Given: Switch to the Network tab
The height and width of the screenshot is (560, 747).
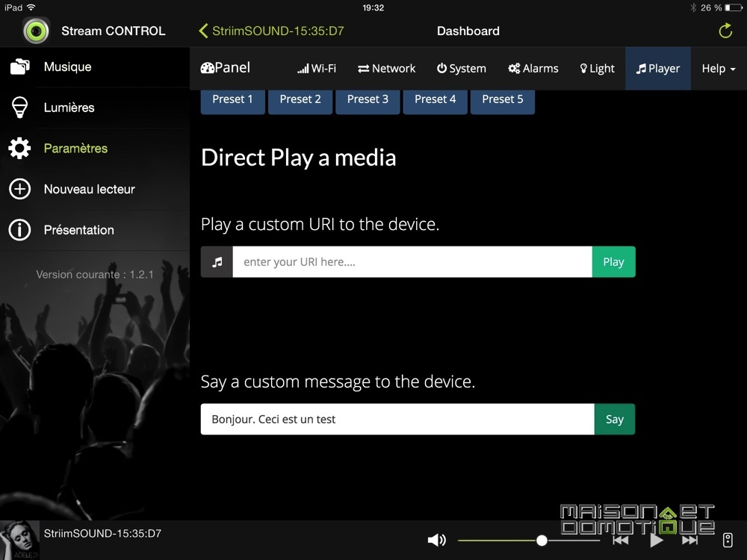Looking at the screenshot, I should 386,69.
